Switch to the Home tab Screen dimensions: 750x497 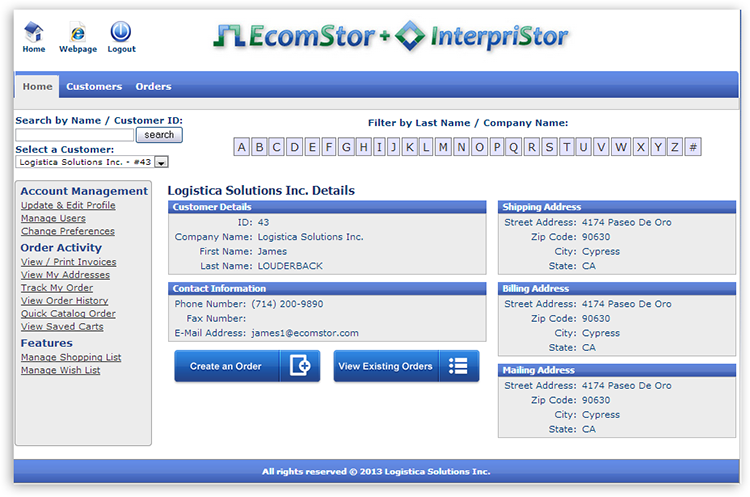[x=37, y=87]
